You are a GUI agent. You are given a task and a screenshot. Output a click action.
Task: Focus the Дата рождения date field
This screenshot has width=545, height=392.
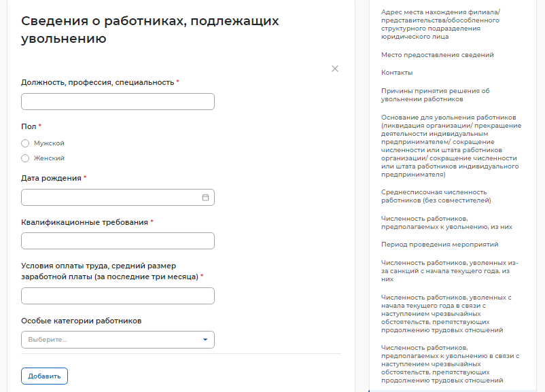(x=118, y=198)
